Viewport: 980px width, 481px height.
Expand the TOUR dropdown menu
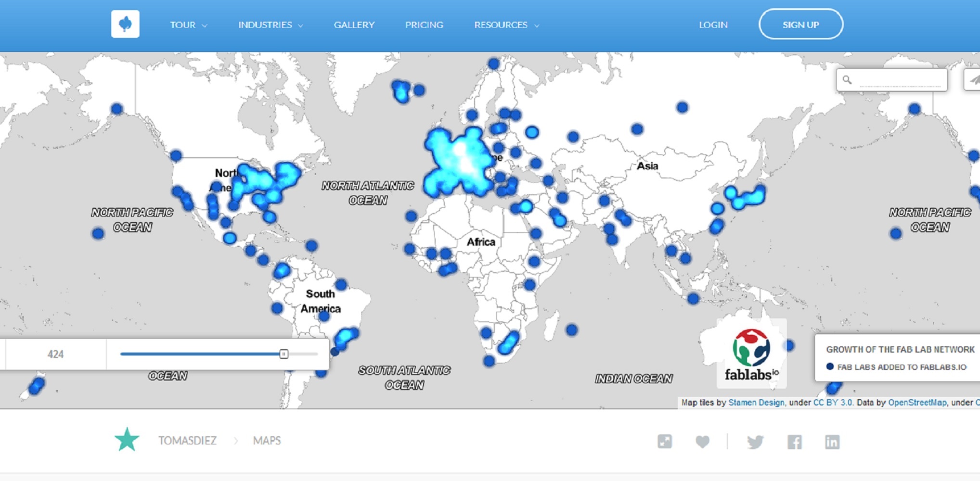(x=188, y=25)
